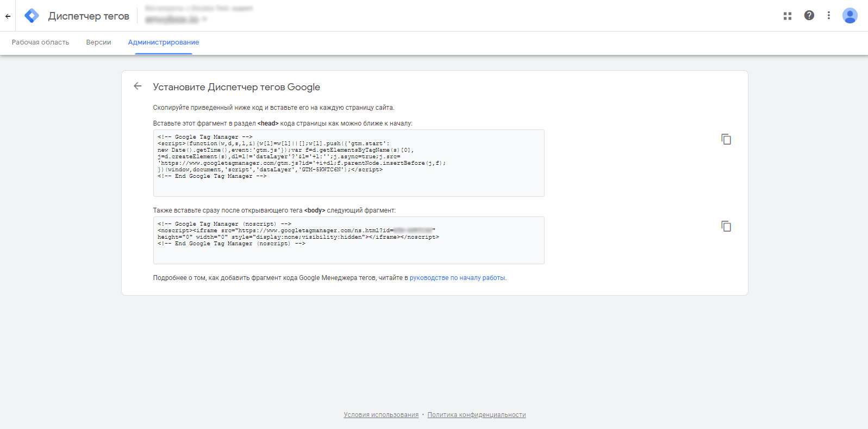Select the Администрирование tab

(x=163, y=42)
